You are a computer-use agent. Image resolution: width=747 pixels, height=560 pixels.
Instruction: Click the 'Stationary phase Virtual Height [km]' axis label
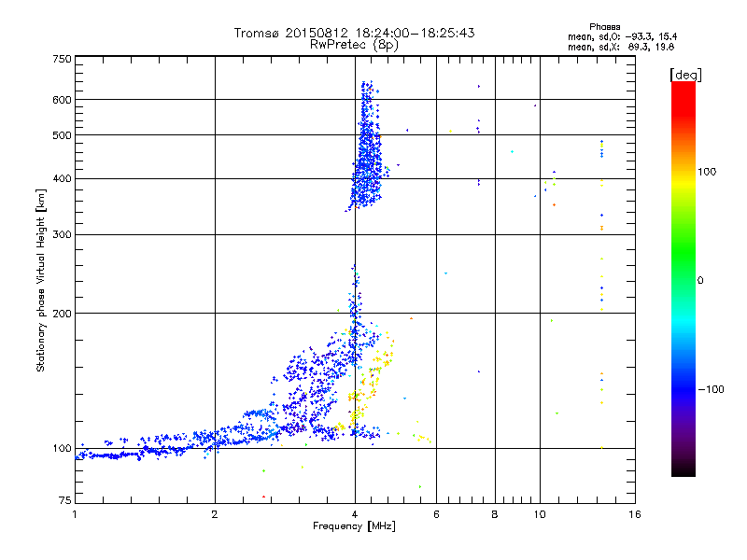point(41,280)
